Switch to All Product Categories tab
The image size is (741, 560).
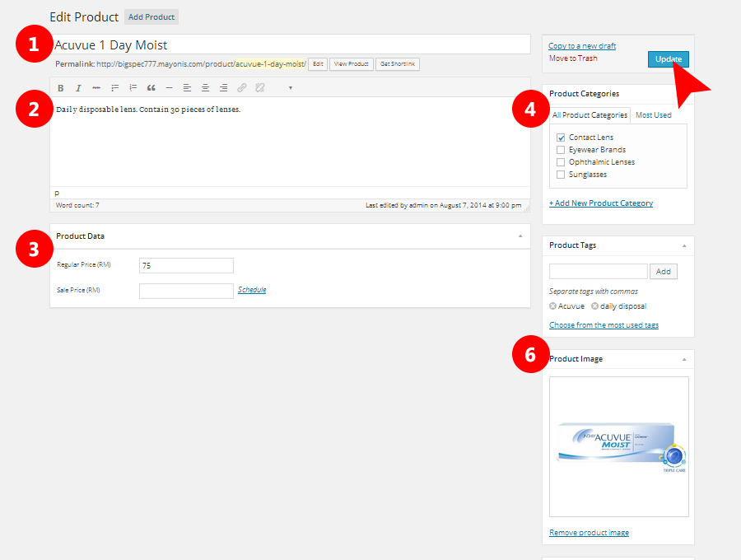click(x=590, y=115)
